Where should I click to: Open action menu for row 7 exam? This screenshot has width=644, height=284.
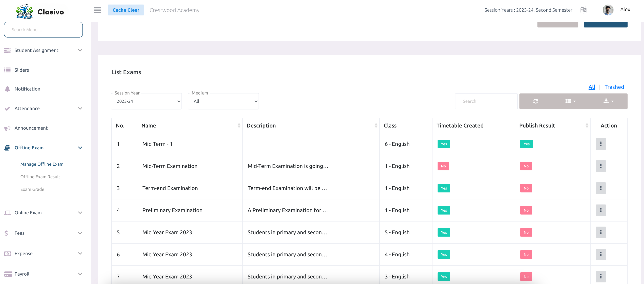click(x=600, y=276)
